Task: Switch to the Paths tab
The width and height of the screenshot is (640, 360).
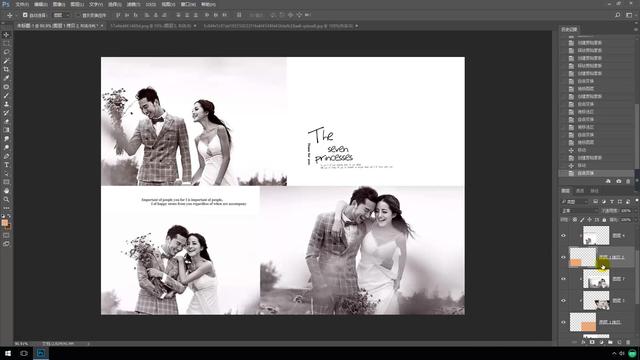Action: (x=594, y=191)
